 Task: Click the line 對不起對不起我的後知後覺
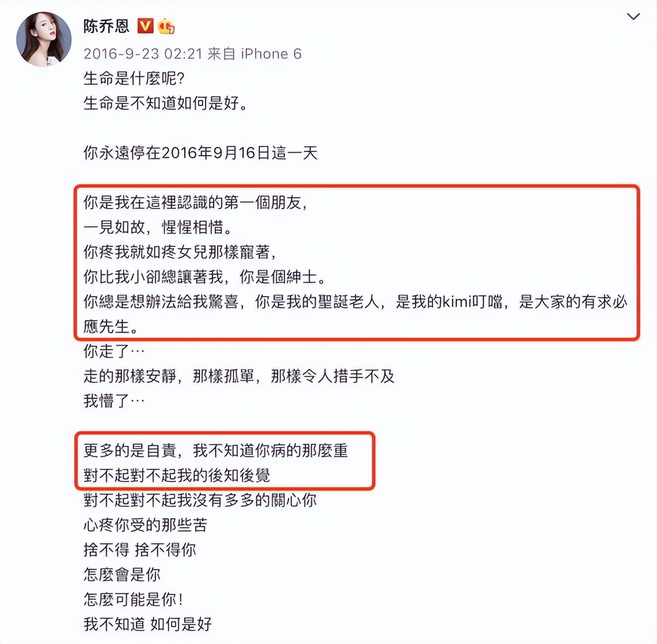tap(177, 475)
